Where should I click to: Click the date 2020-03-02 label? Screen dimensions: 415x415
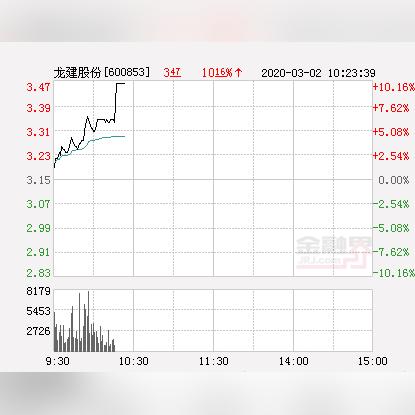(x=291, y=73)
